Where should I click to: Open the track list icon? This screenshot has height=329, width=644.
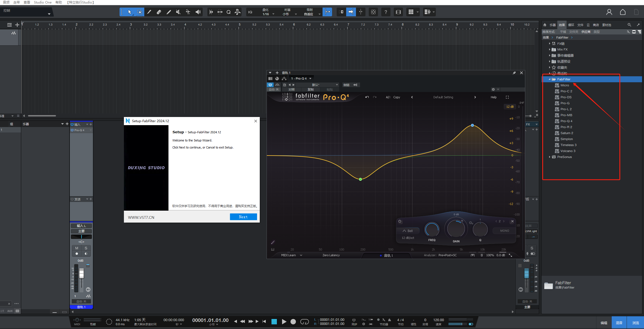10,25
